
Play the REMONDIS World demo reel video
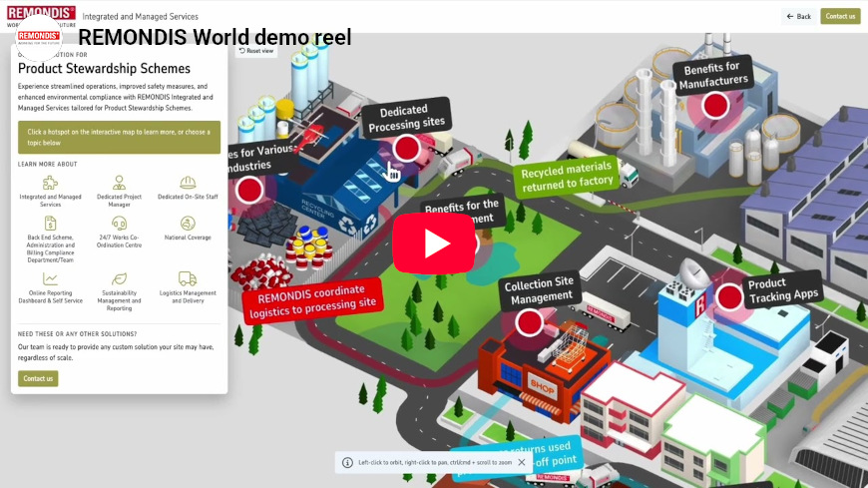[x=434, y=244]
